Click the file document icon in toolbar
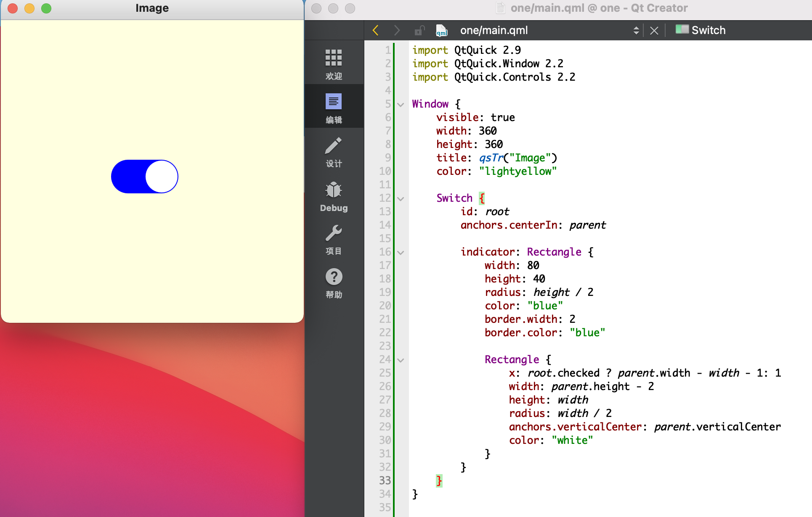This screenshot has height=517, width=812. pyautogui.click(x=443, y=31)
